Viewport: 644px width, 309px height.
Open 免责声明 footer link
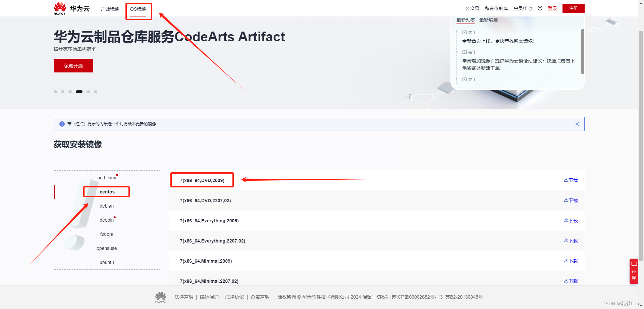(260, 297)
